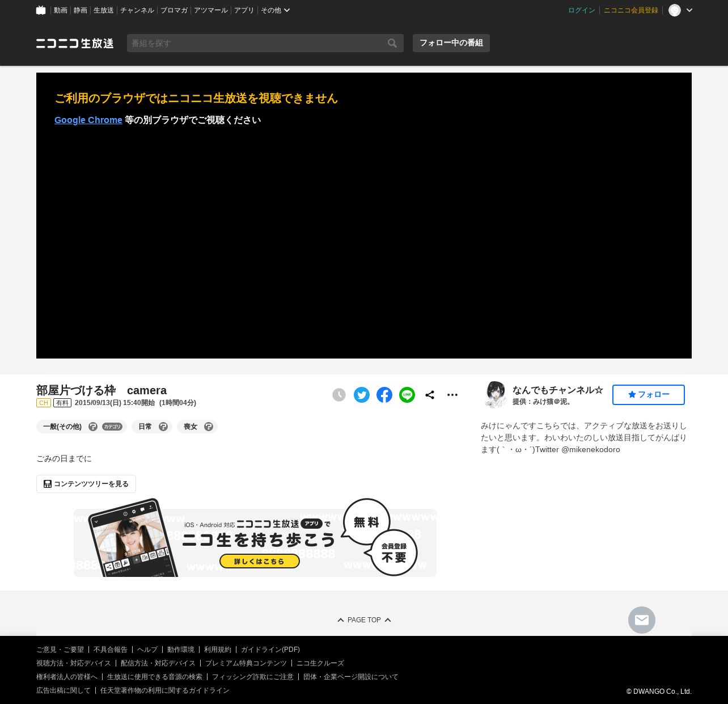
Task: Click the ログイン link
Action: [x=582, y=10]
